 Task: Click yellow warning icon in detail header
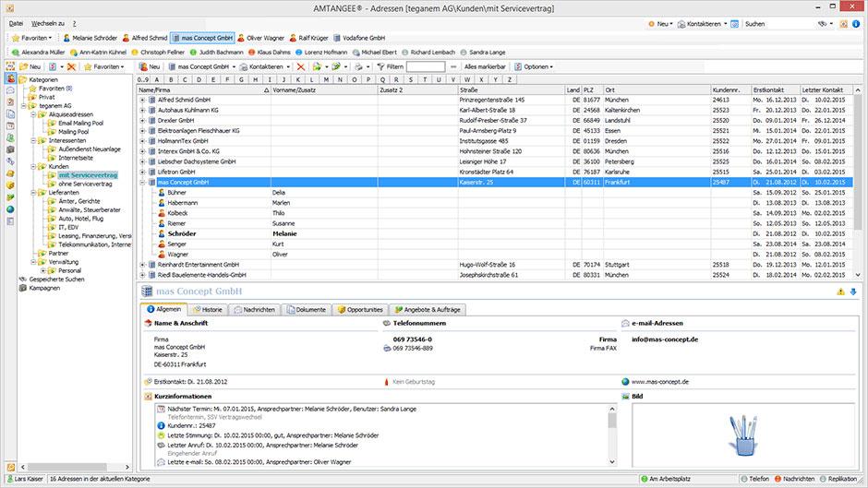[841, 292]
